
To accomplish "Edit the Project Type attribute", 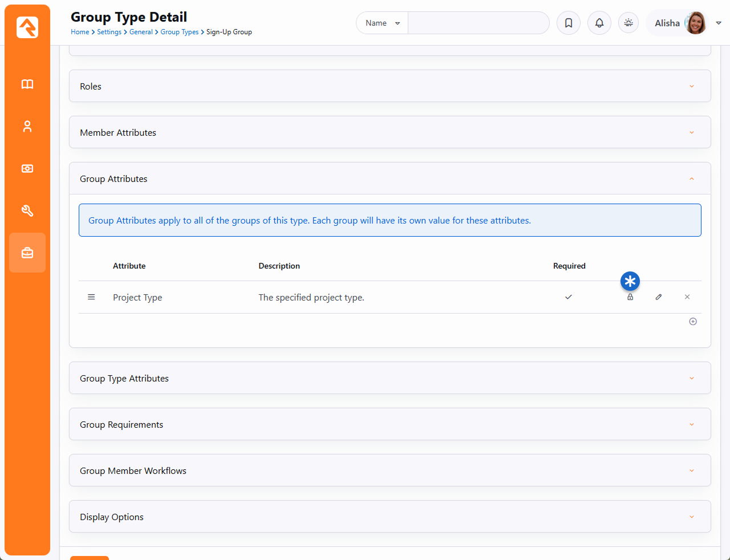I will pos(659,297).
